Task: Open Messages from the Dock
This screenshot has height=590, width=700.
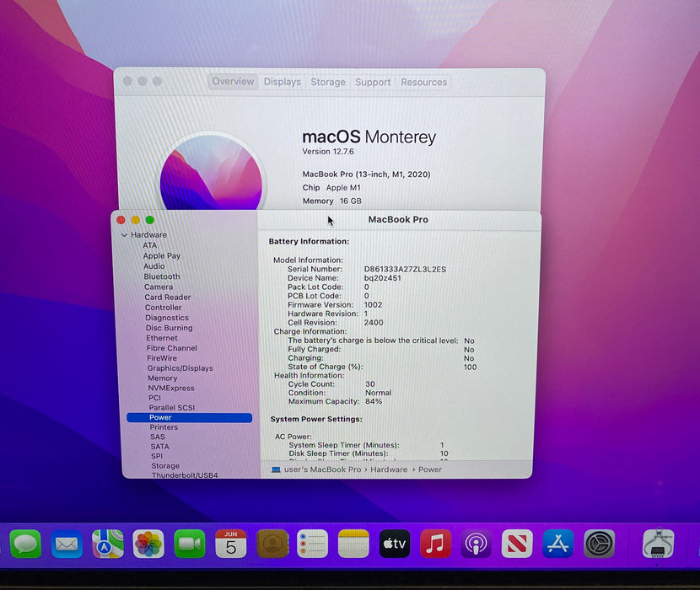Action: click(x=25, y=544)
